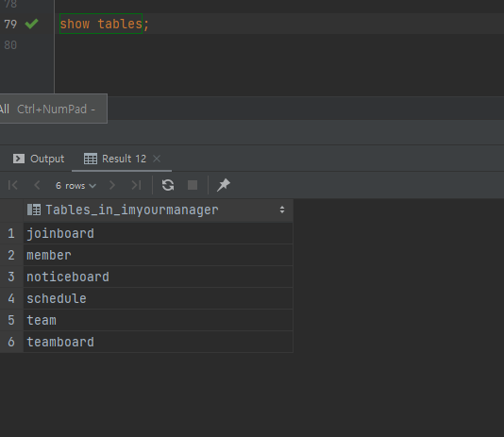Jump to last page of results
The image size is (504, 437).
pos(136,185)
